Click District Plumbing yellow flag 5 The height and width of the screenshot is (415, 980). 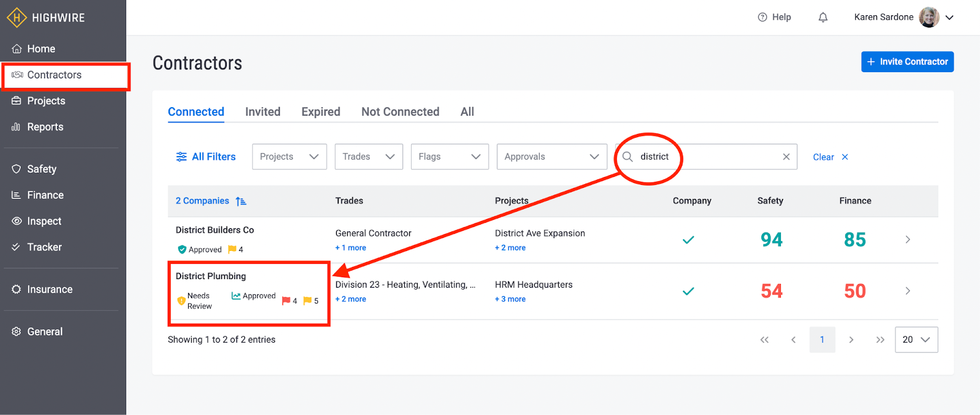coord(311,301)
